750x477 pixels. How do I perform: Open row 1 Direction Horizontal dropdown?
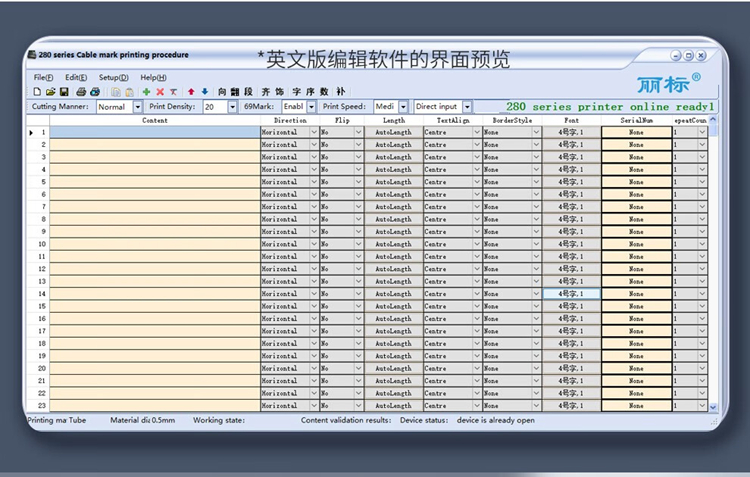tap(312, 132)
